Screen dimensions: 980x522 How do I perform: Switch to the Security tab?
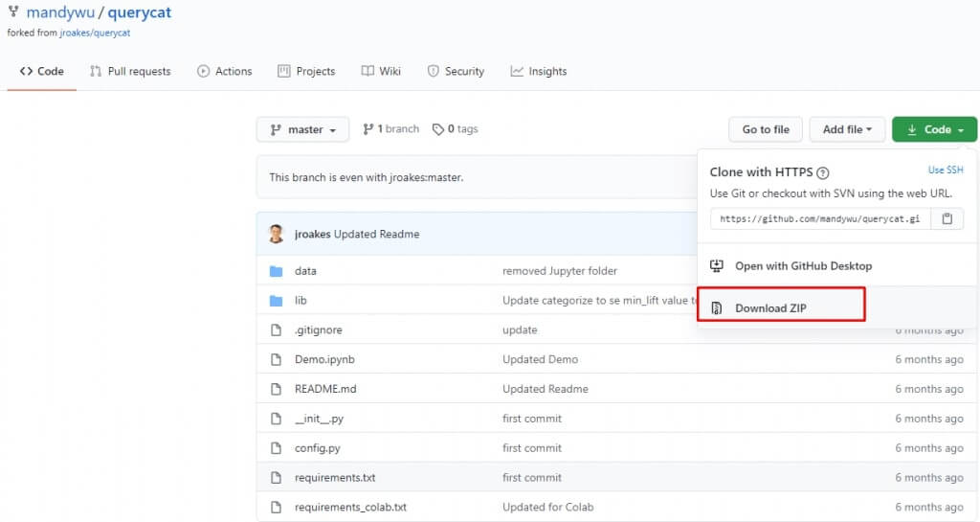tap(456, 71)
